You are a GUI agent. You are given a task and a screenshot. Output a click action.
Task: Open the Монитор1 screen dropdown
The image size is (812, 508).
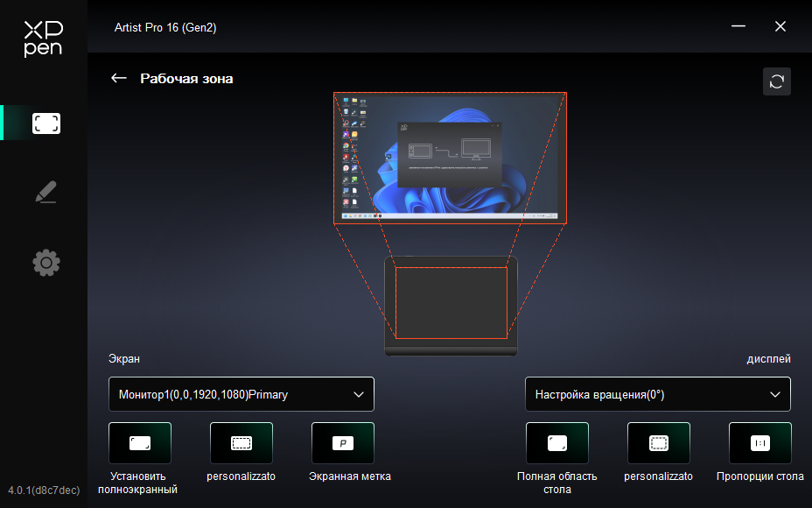click(x=241, y=394)
